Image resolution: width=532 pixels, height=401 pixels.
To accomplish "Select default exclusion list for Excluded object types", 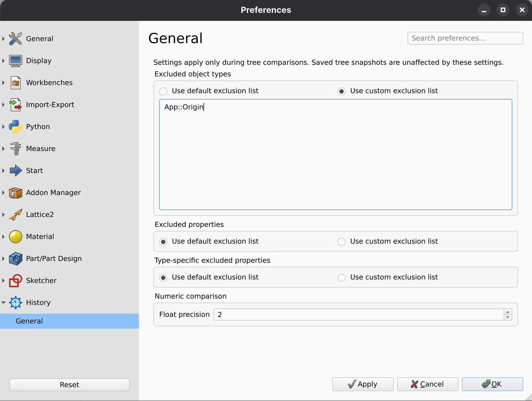I will point(163,91).
